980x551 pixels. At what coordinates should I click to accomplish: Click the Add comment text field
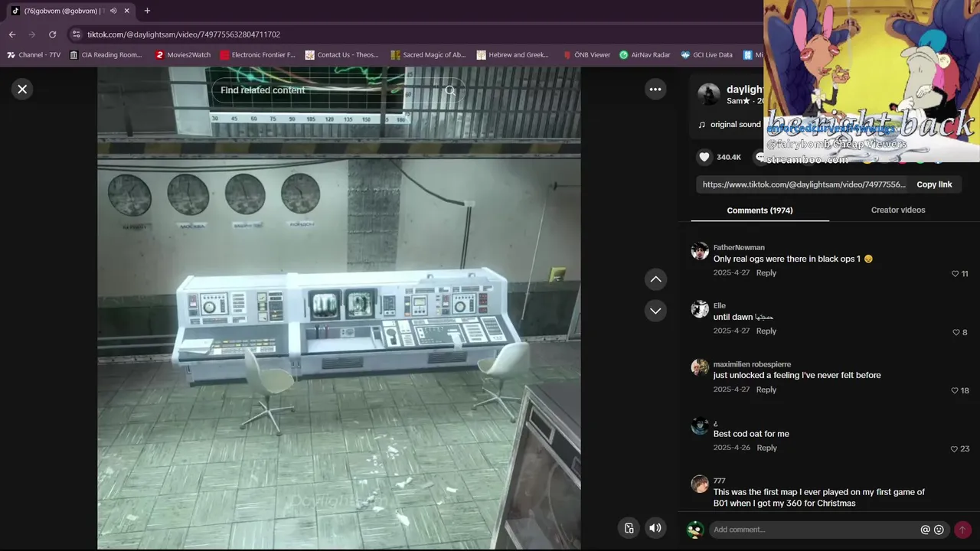pyautogui.click(x=813, y=530)
